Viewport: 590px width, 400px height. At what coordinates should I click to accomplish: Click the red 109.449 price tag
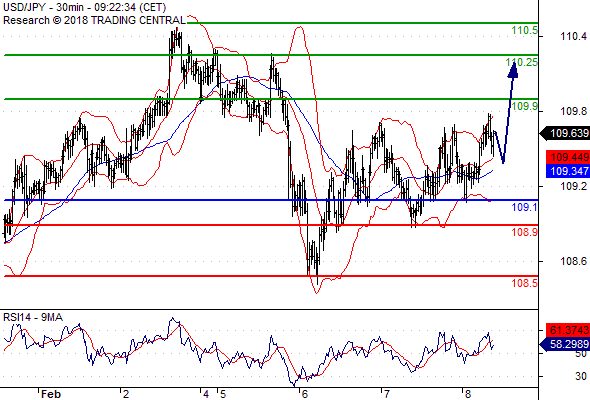point(568,157)
